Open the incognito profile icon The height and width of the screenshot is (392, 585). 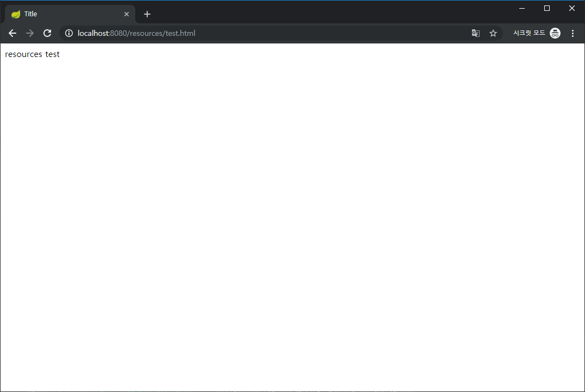point(555,33)
